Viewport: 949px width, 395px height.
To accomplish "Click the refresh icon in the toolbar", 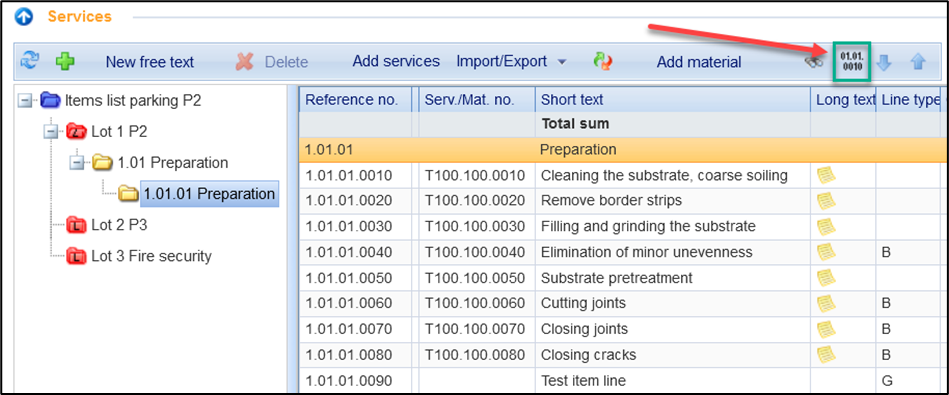I will 29,61.
